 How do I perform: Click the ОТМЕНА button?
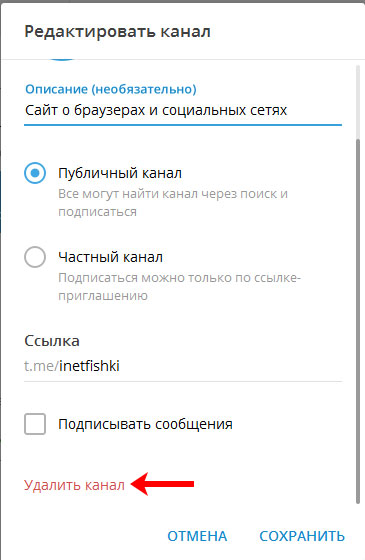[x=197, y=536]
